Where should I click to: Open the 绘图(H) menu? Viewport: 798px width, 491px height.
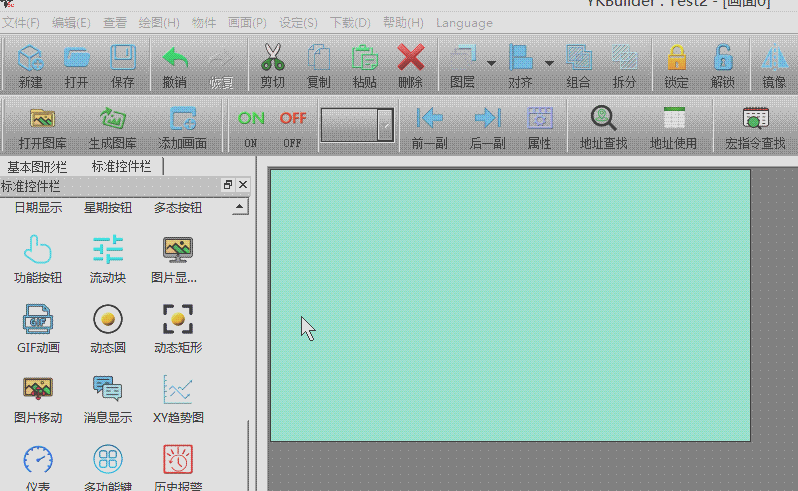coord(159,22)
